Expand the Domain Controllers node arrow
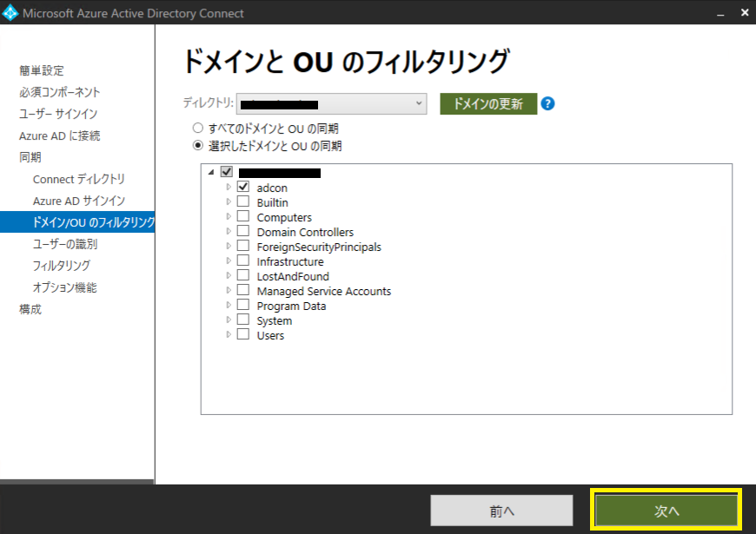Image resolution: width=756 pixels, height=534 pixels. (x=229, y=231)
